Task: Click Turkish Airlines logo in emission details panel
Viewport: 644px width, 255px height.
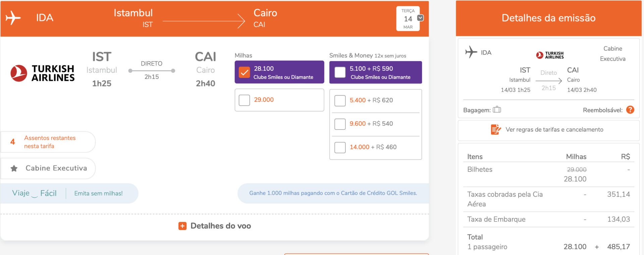Action: (550, 55)
